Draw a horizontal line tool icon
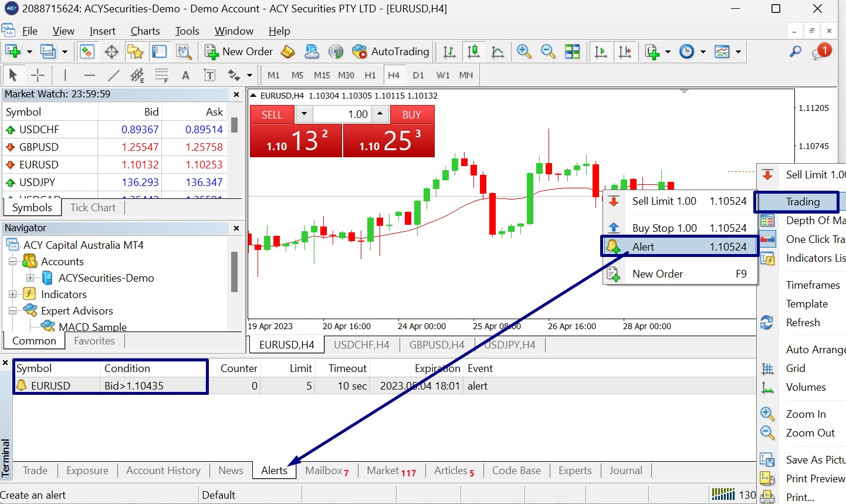Image resolution: width=846 pixels, height=504 pixels. click(x=89, y=75)
